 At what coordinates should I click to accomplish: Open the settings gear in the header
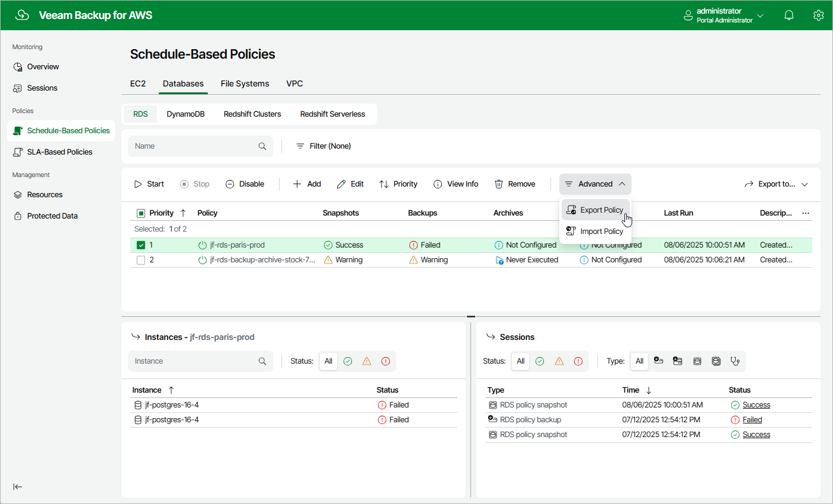pyautogui.click(x=818, y=15)
